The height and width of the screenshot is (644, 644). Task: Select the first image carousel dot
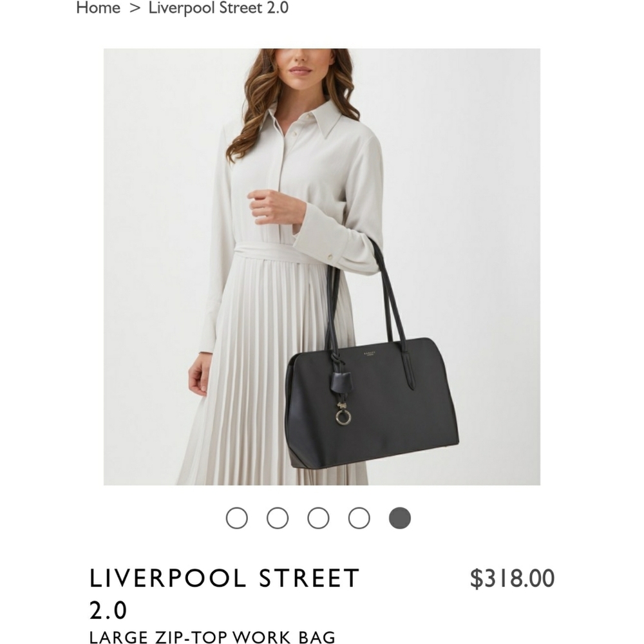tap(236, 518)
